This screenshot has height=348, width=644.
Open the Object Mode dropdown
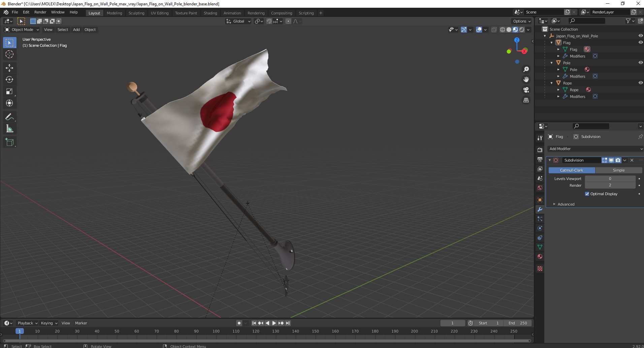point(22,30)
